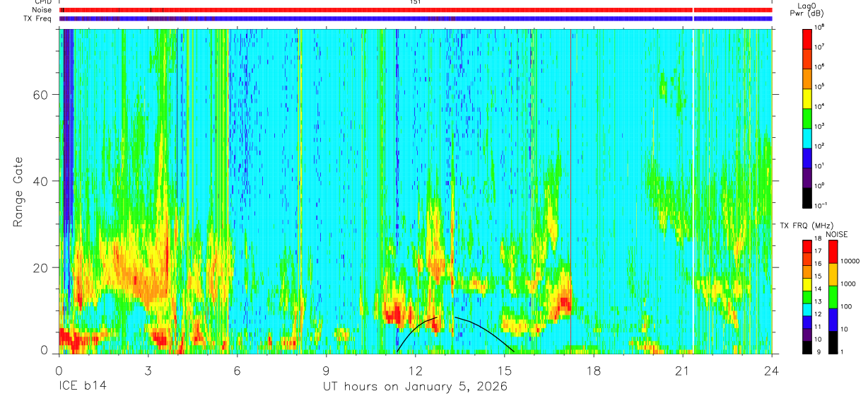Click the '17' label in TX FRQ legend
Viewport: 868px width, 401px height.
click(x=818, y=251)
